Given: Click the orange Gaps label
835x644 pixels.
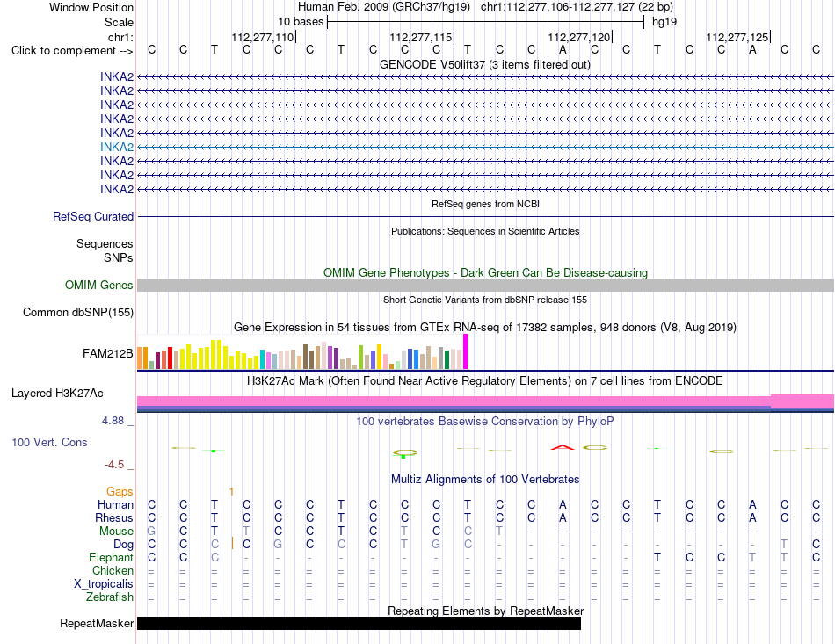Looking at the screenshot, I should [x=120, y=491].
